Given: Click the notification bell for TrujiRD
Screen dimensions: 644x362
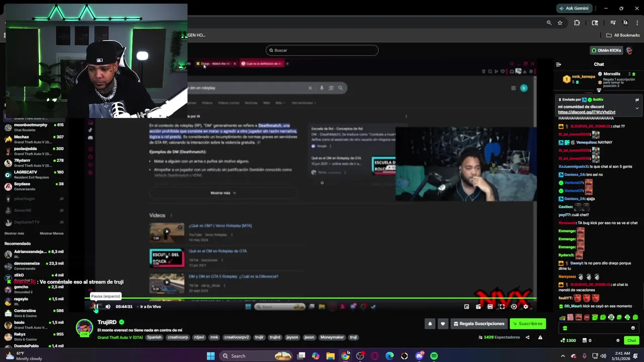Looking at the screenshot, I should pyautogui.click(x=430, y=324).
